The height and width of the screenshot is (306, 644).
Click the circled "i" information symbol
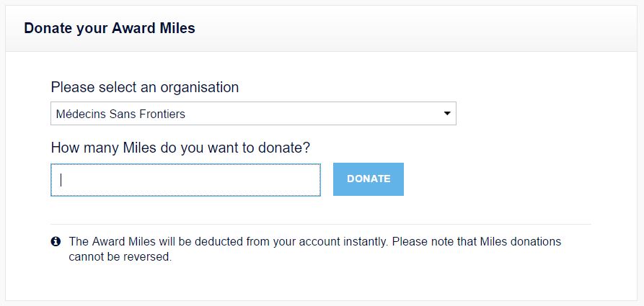56,242
